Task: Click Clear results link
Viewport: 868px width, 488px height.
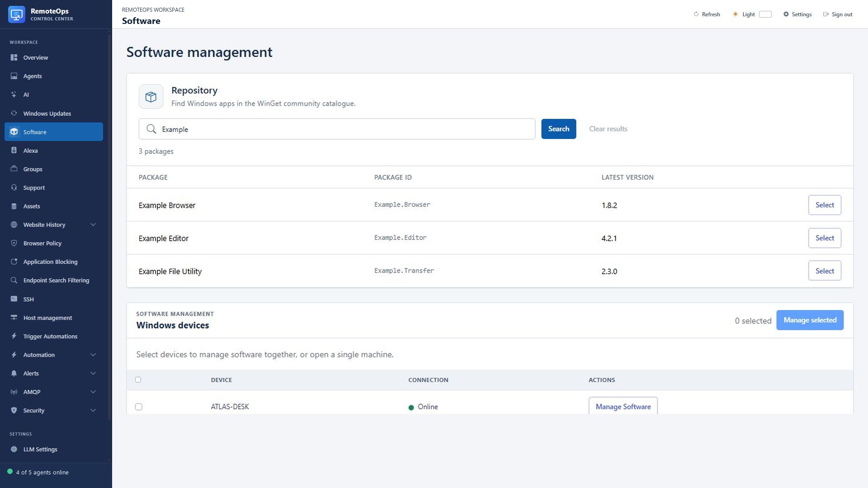Action: [608, 129]
